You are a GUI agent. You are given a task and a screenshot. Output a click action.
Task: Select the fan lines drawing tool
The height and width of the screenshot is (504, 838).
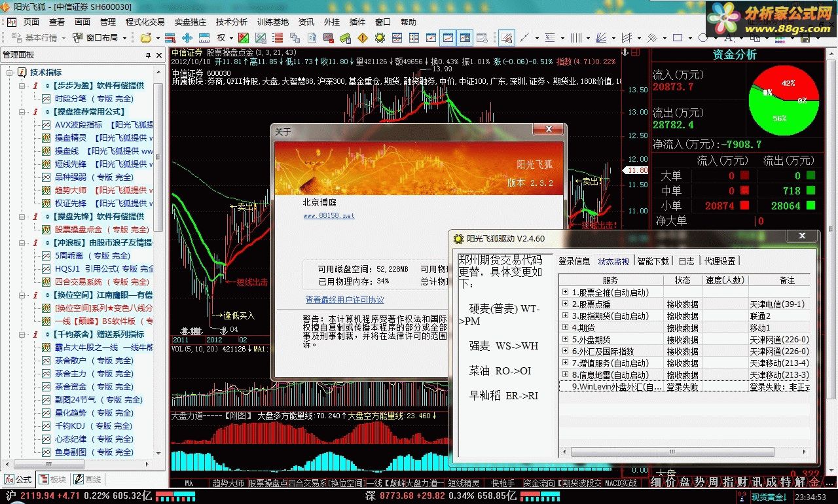coord(602,38)
